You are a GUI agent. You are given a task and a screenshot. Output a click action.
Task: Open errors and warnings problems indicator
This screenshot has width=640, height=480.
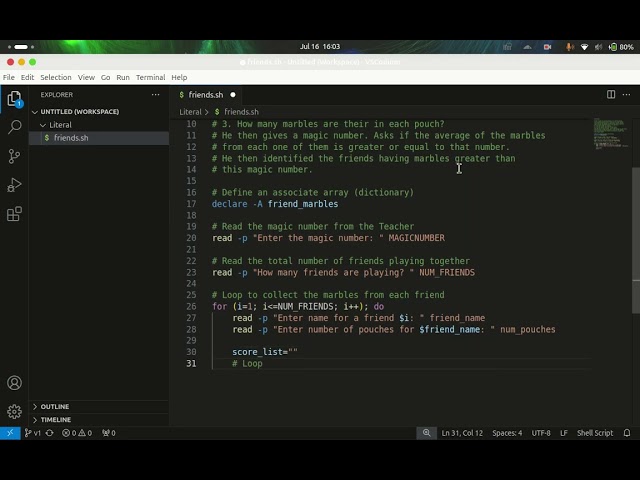[x=77, y=433]
